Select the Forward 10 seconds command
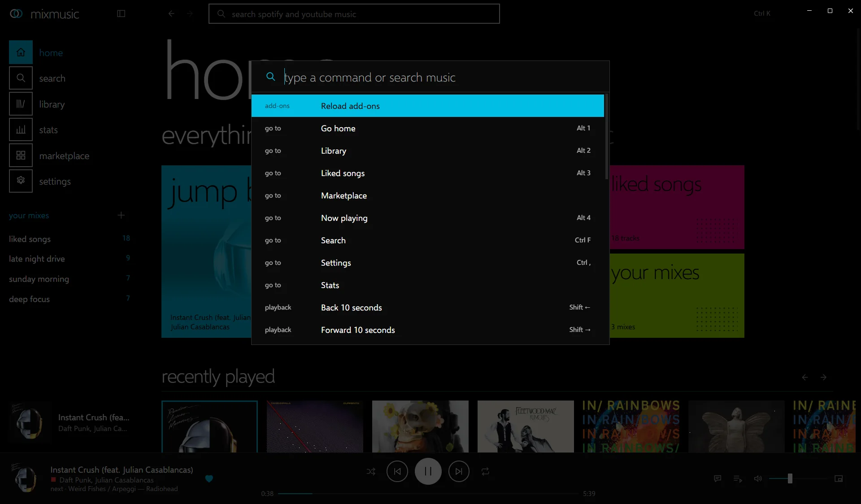The width and height of the screenshot is (861, 504). point(428,330)
